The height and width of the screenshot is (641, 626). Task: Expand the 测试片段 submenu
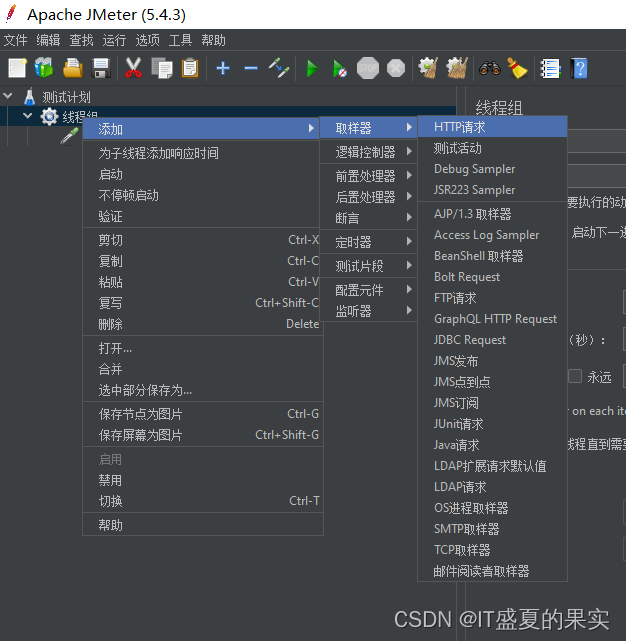point(368,266)
